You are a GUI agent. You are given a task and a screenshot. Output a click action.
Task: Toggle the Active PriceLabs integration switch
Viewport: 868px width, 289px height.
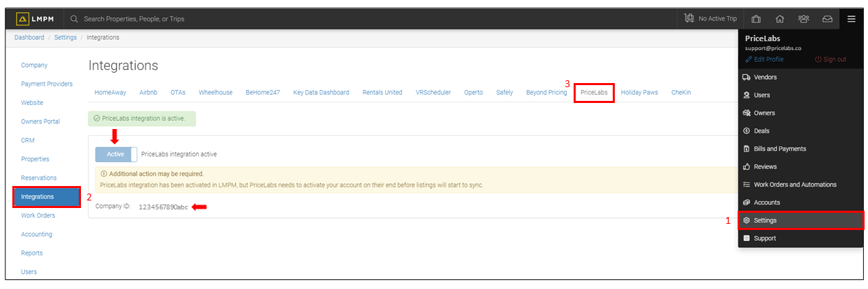point(116,154)
